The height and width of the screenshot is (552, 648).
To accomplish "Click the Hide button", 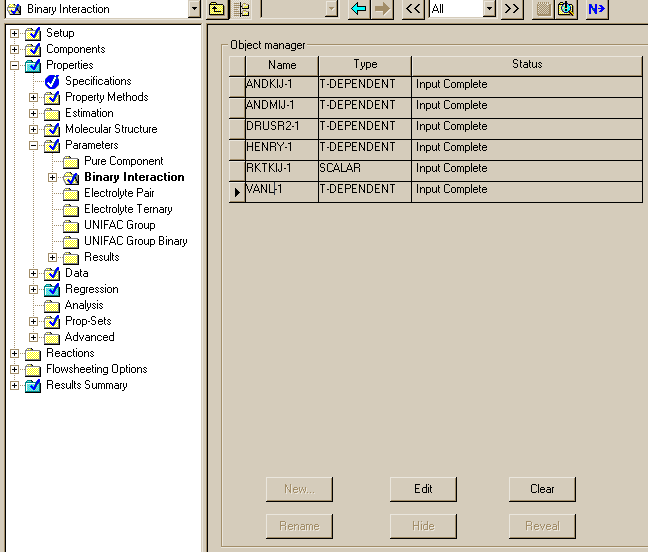I will coord(423,526).
